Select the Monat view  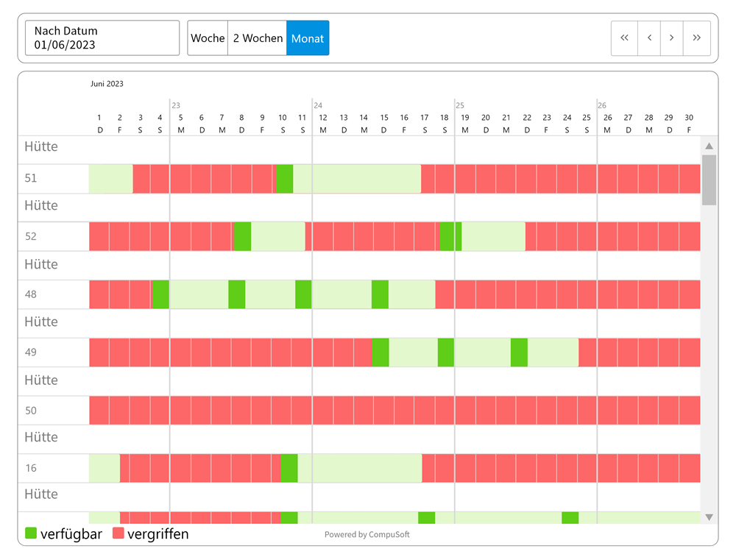pyautogui.click(x=308, y=38)
